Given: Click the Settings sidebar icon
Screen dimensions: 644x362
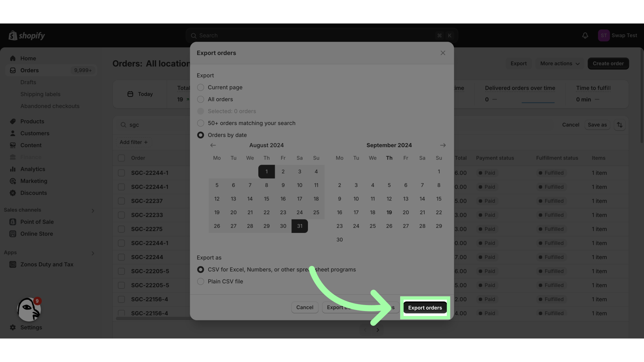Looking at the screenshot, I should [13, 328].
